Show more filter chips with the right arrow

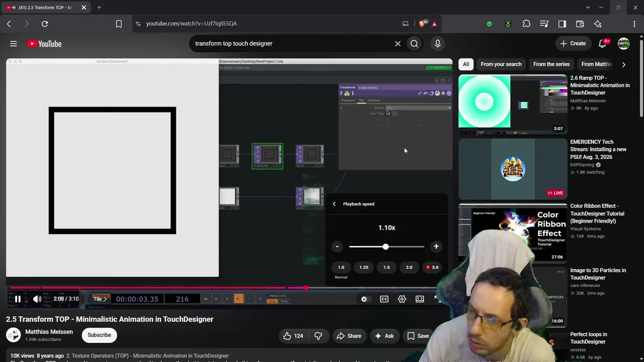point(623,64)
